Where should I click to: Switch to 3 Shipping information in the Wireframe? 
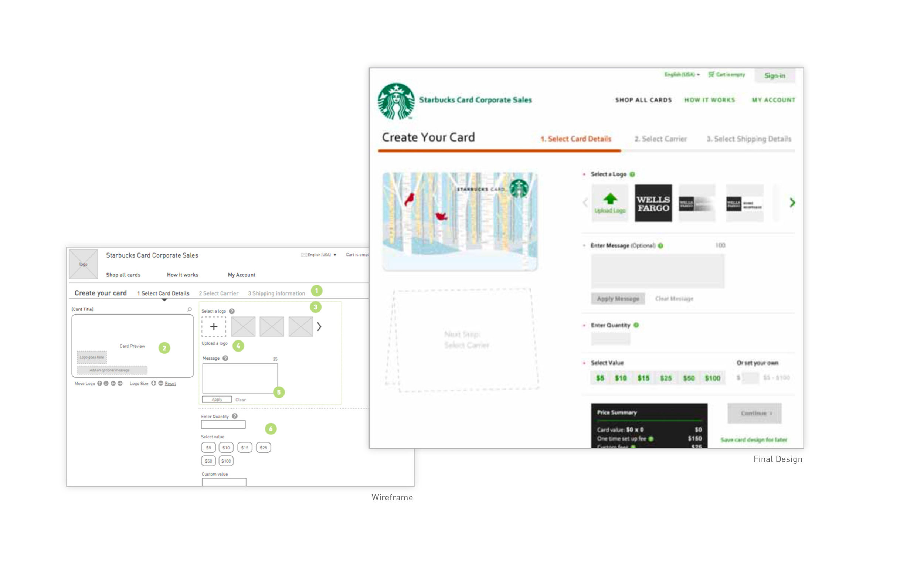(276, 293)
